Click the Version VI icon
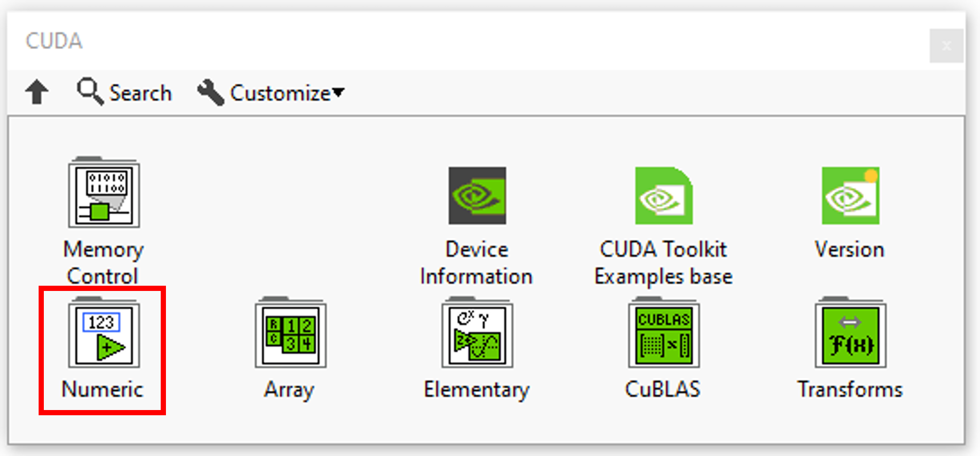 850,195
